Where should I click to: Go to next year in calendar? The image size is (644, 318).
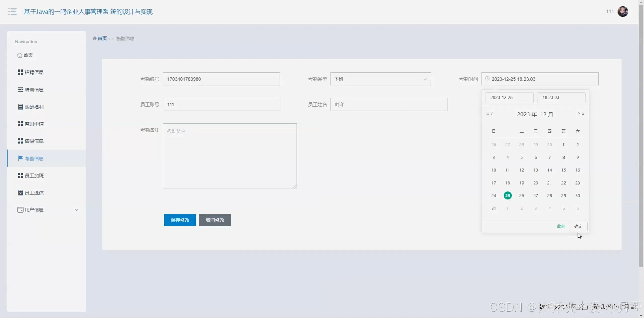[583, 114]
